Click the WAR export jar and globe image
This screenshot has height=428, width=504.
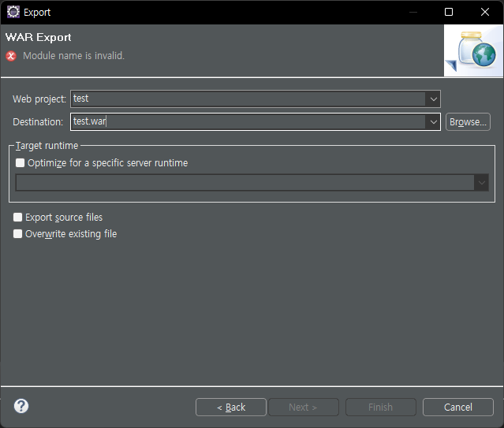(x=473, y=50)
